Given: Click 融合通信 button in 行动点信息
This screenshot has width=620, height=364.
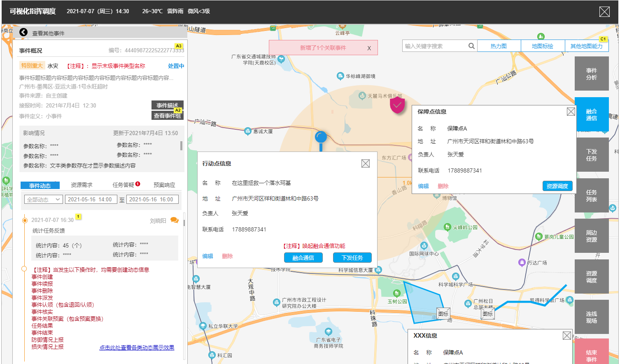Looking at the screenshot, I should click(x=303, y=258).
